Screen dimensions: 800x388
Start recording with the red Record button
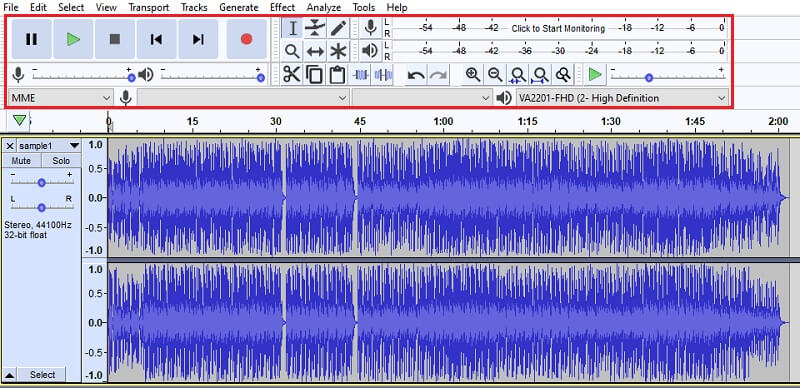246,39
